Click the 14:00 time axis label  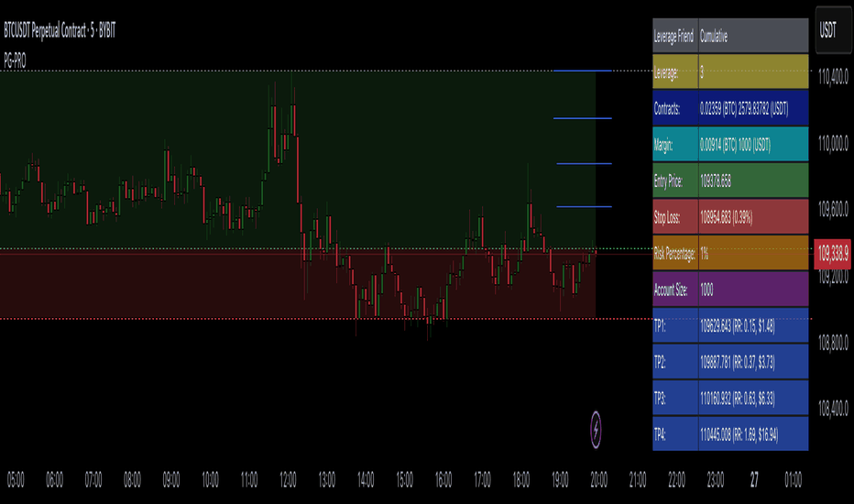click(366, 480)
